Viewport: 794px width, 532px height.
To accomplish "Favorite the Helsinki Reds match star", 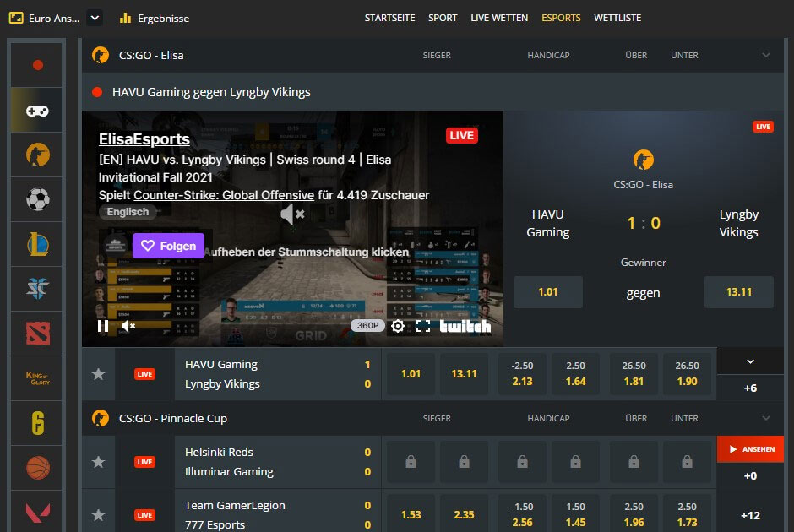I will 98,462.
